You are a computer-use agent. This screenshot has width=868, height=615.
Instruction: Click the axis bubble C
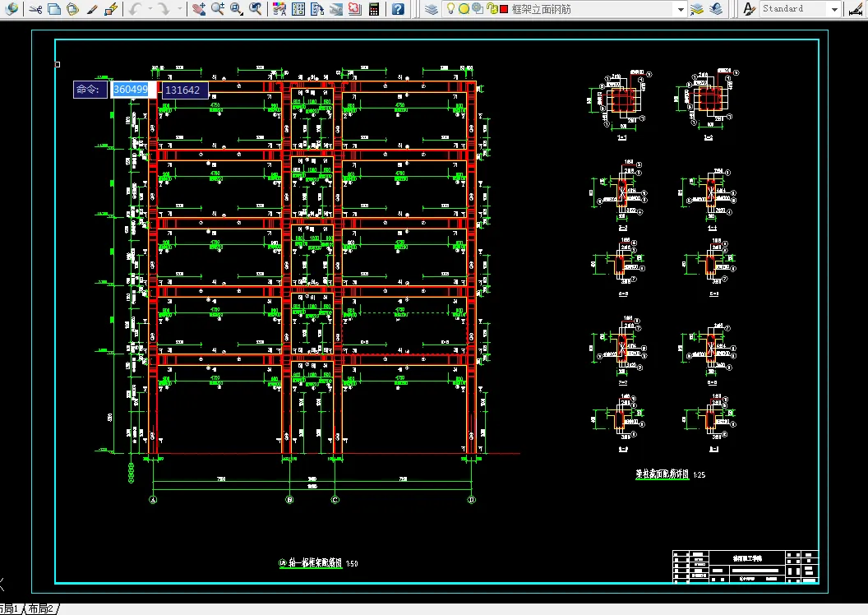click(335, 500)
